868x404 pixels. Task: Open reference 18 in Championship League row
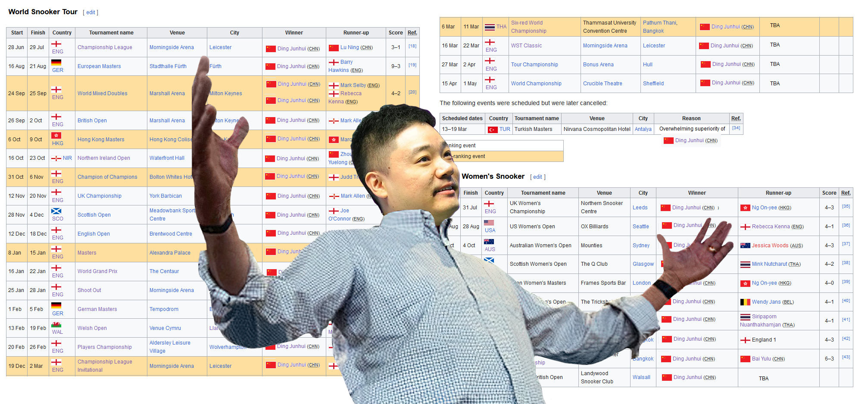click(x=412, y=46)
